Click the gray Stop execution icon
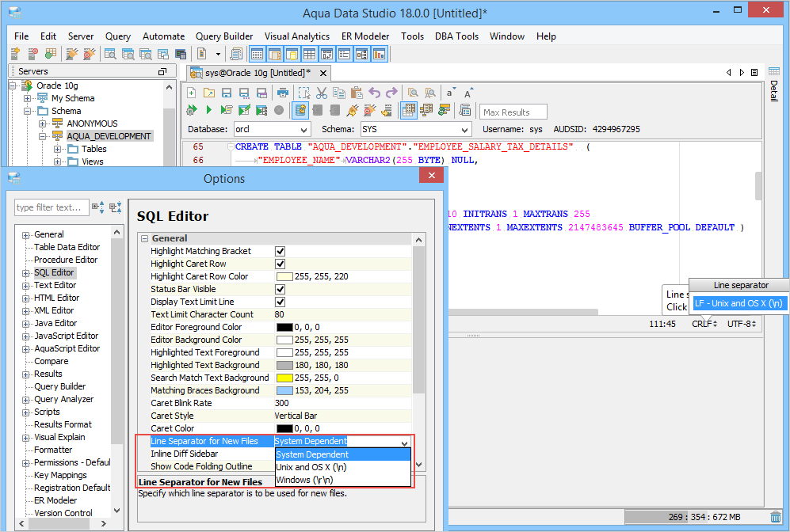 [279, 110]
